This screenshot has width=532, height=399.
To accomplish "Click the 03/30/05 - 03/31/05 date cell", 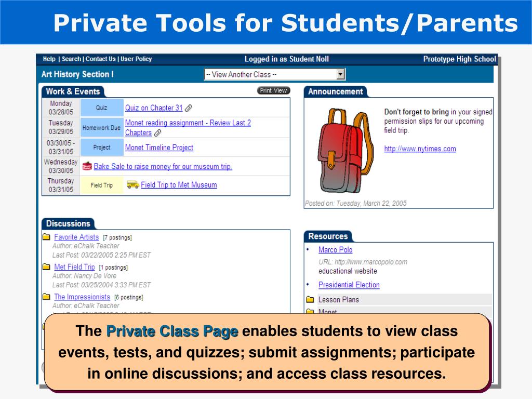I will [61, 147].
